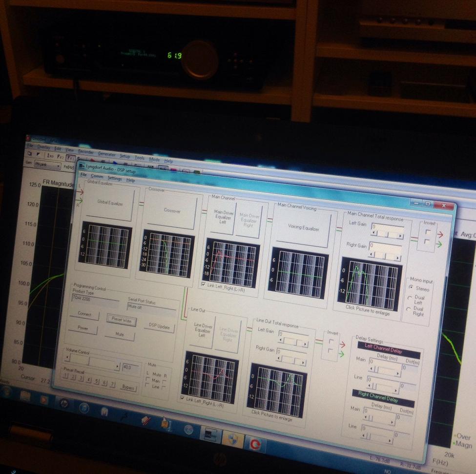Toggle Line Out Link Left_Right checkbox
Screen dimensions: 476x474
[182, 397]
